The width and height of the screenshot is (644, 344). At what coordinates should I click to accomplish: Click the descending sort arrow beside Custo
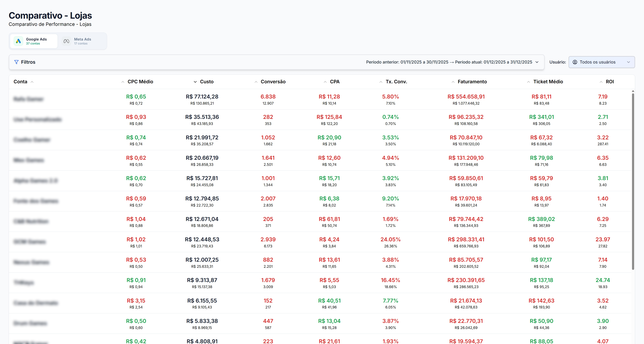point(195,82)
